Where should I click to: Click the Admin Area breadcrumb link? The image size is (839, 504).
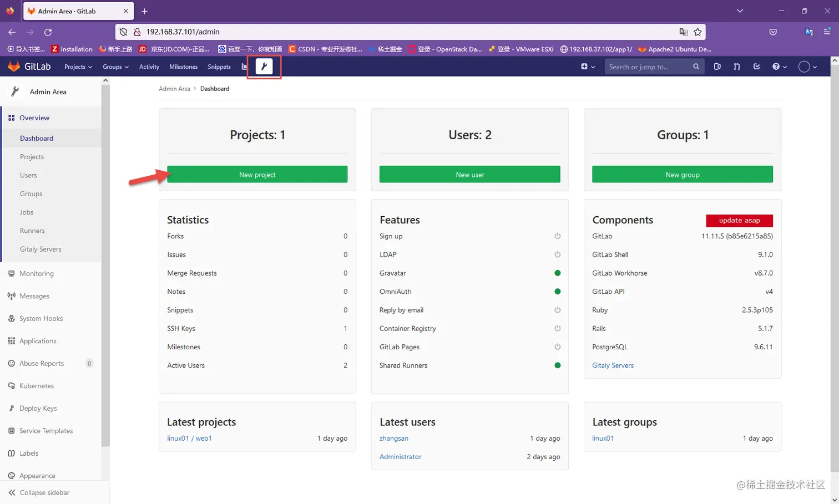174,89
